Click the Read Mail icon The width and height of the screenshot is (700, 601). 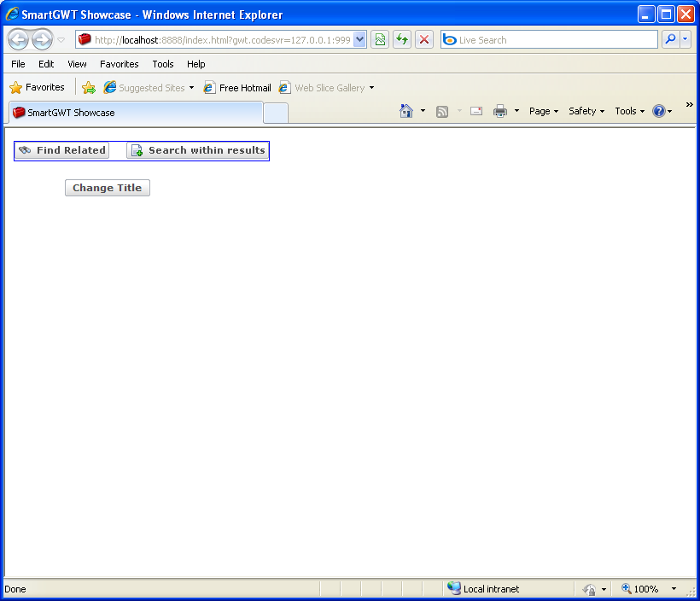click(476, 111)
